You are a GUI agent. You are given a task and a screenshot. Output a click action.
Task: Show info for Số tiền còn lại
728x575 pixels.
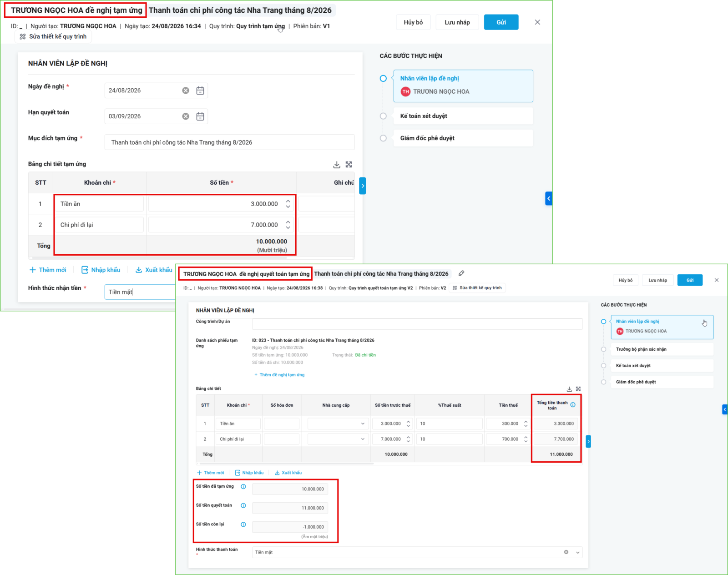click(x=243, y=525)
